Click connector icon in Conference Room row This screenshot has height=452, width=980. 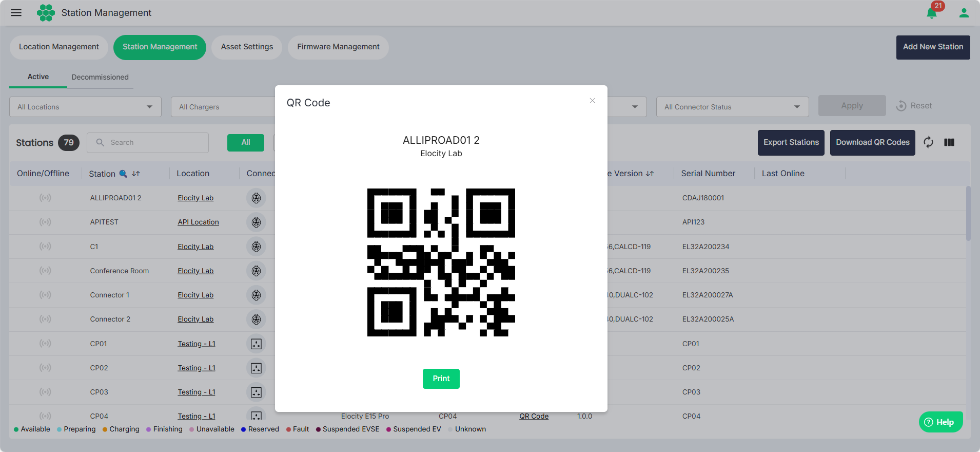256,271
